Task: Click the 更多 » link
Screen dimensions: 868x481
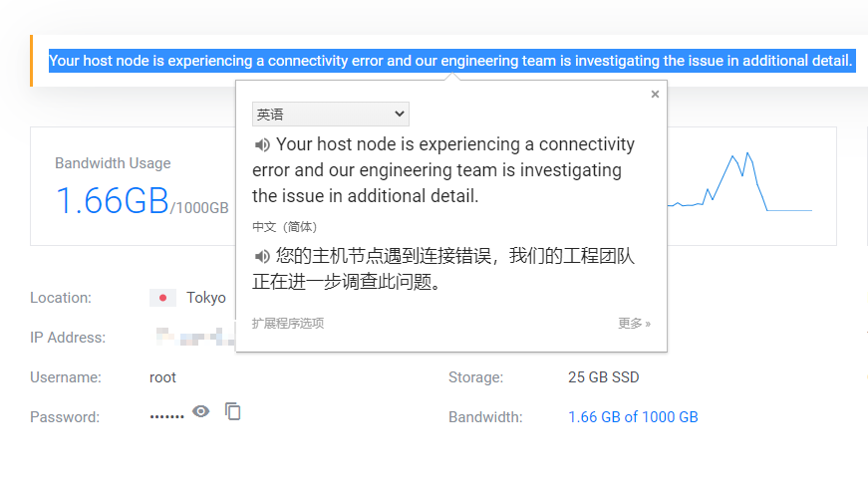Action: pyautogui.click(x=634, y=324)
